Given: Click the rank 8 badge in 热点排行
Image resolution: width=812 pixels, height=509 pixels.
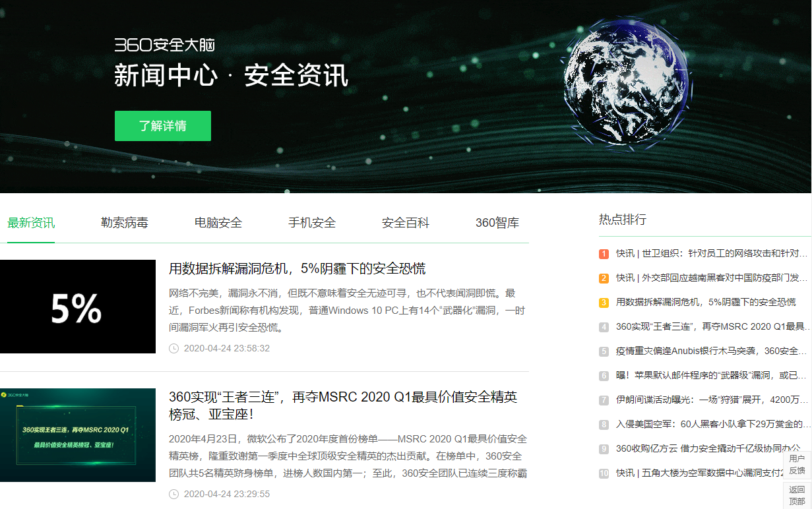Looking at the screenshot, I should pyautogui.click(x=604, y=425).
